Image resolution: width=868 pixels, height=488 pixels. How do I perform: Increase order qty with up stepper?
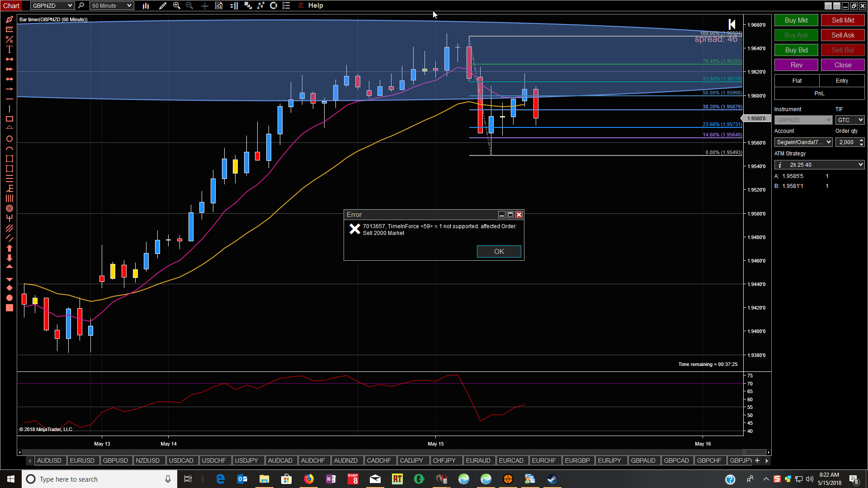click(861, 140)
